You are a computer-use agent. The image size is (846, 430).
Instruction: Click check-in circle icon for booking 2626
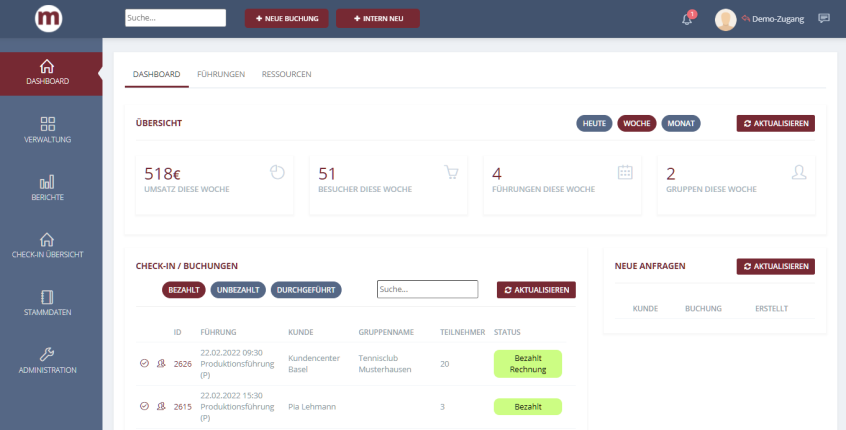click(x=144, y=364)
